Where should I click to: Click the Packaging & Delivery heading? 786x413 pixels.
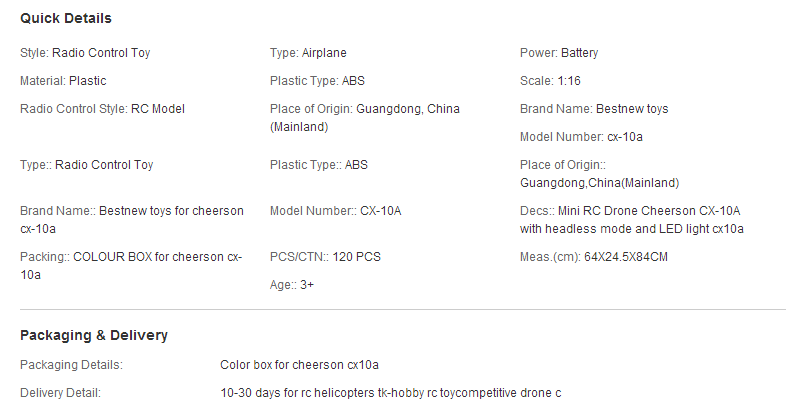tap(94, 335)
